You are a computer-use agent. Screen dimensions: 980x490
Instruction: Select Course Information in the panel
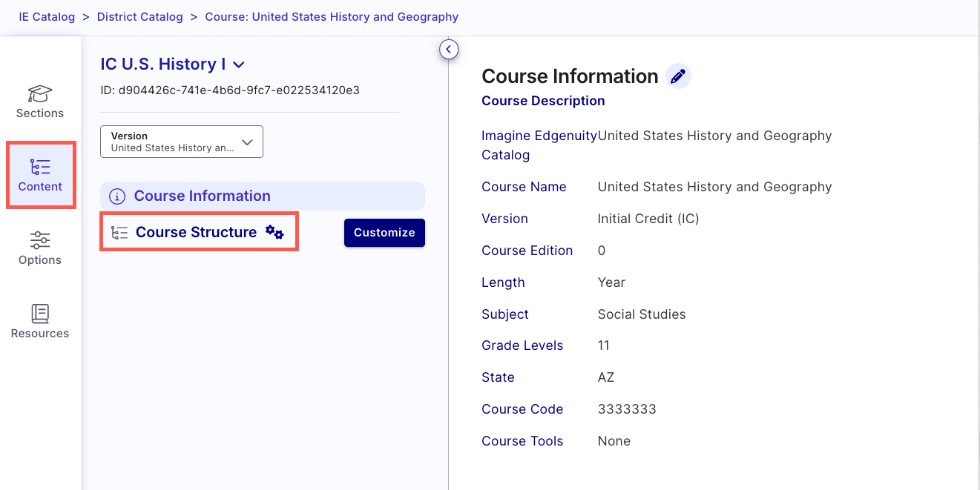coord(263,196)
